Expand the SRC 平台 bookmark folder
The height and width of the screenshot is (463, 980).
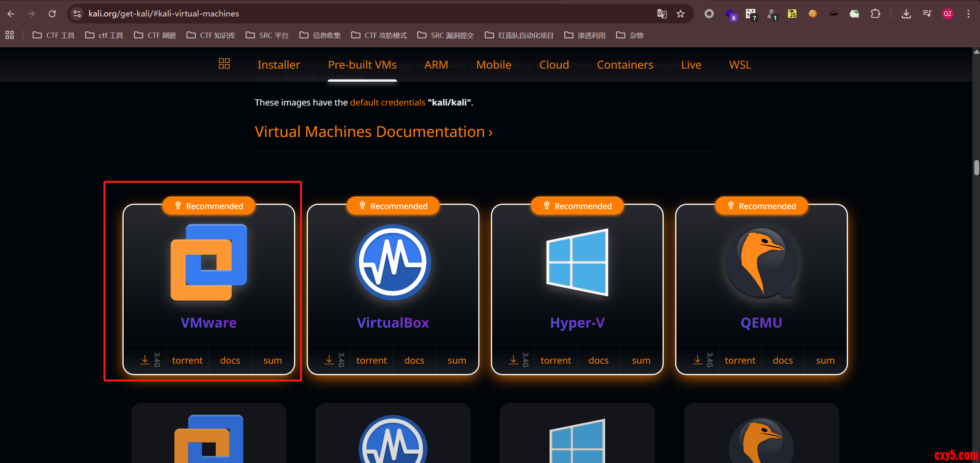pyautogui.click(x=267, y=35)
